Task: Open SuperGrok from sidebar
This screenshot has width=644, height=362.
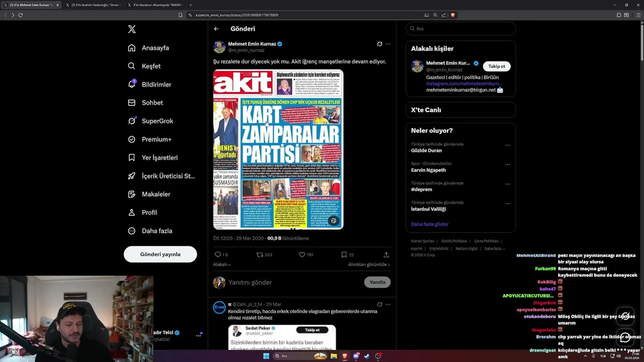Action: tap(150, 121)
